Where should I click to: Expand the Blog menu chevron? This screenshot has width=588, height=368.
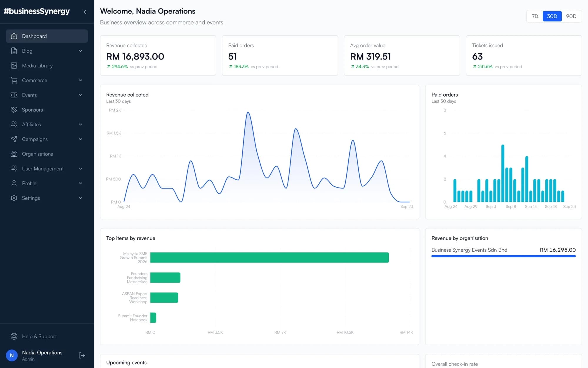pyautogui.click(x=81, y=51)
